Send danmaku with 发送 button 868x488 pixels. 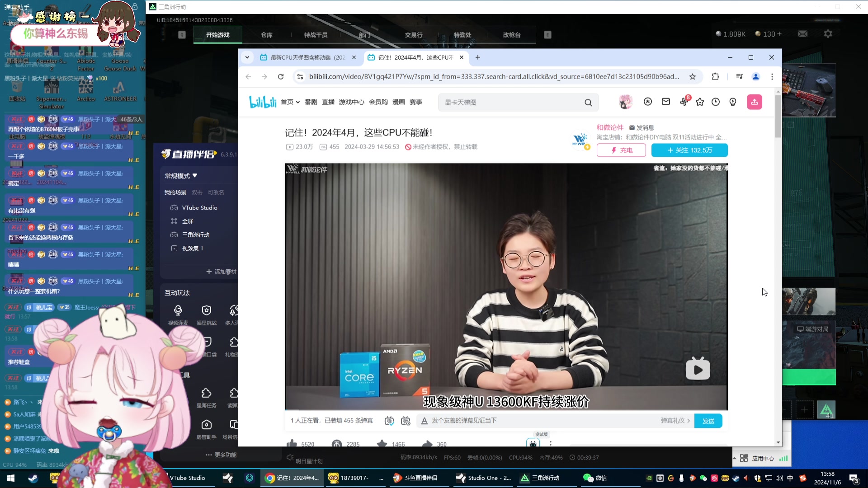coord(708,421)
